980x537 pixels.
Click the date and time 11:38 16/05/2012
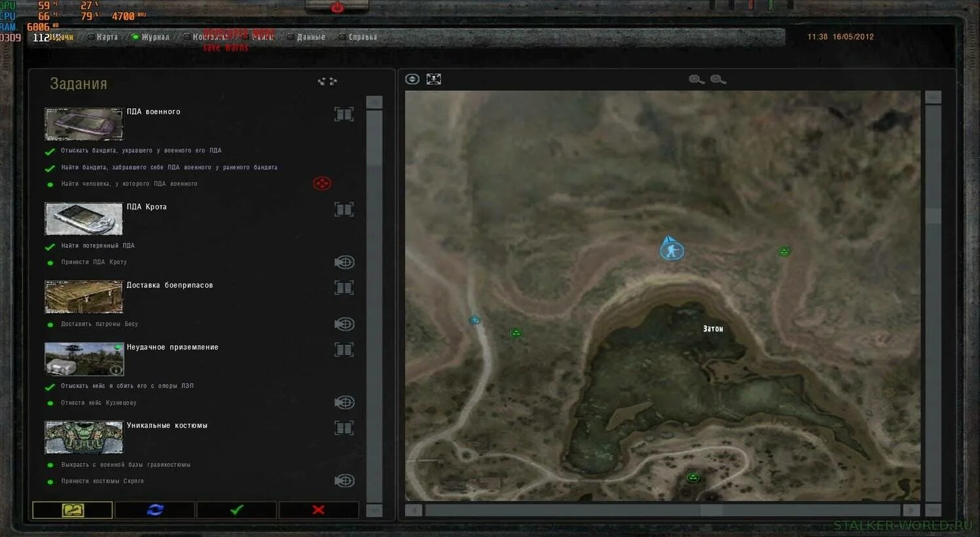point(841,37)
